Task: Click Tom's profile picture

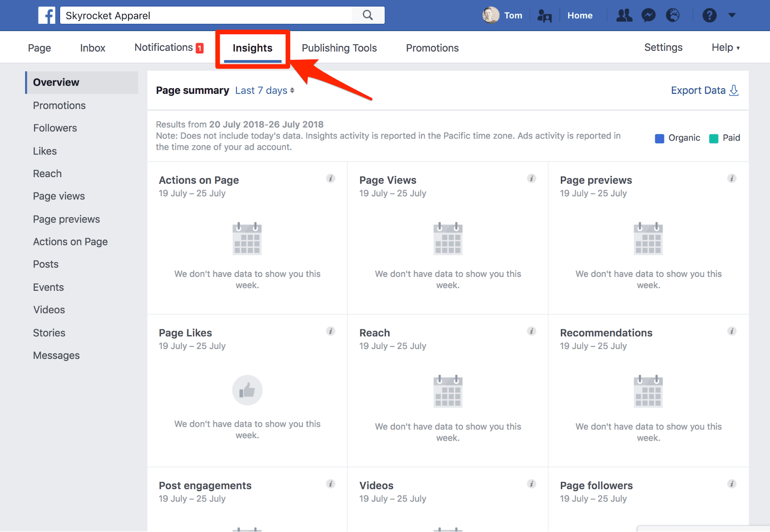Action: [x=491, y=15]
